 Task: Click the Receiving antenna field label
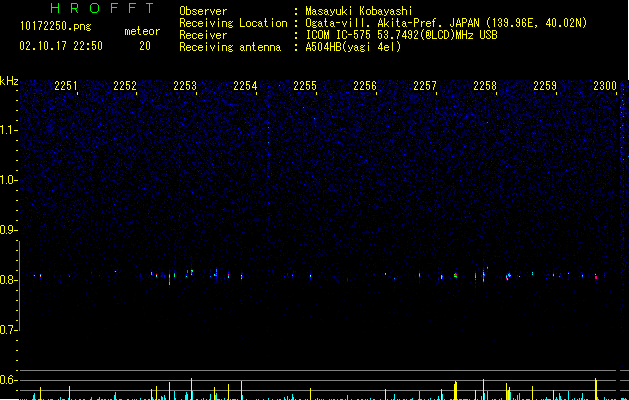pyautogui.click(x=230, y=47)
